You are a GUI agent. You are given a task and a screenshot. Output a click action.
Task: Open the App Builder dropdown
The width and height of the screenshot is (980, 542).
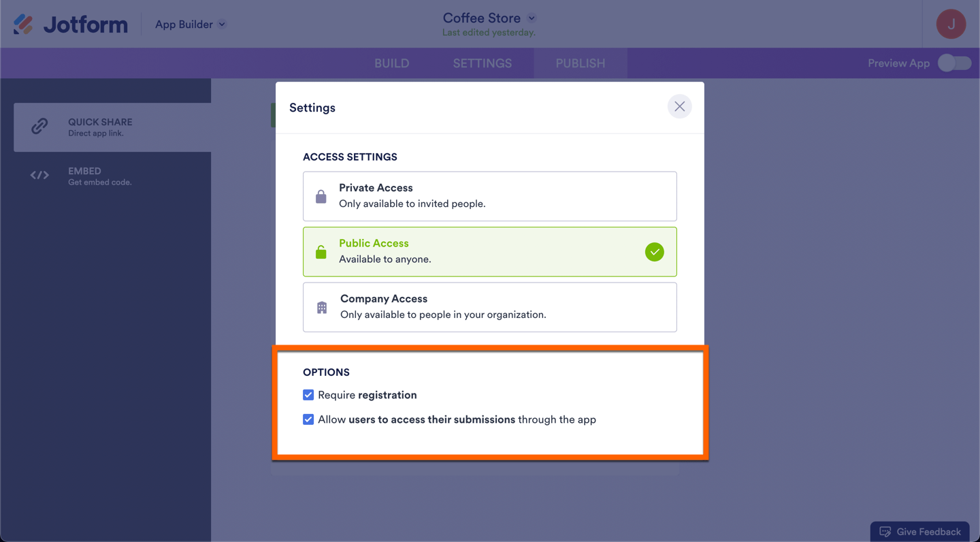(190, 25)
